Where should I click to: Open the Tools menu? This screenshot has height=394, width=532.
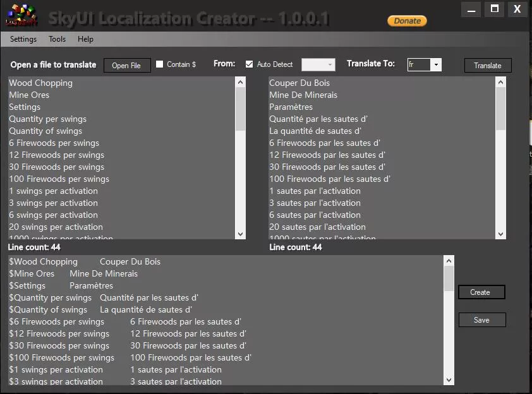(57, 39)
